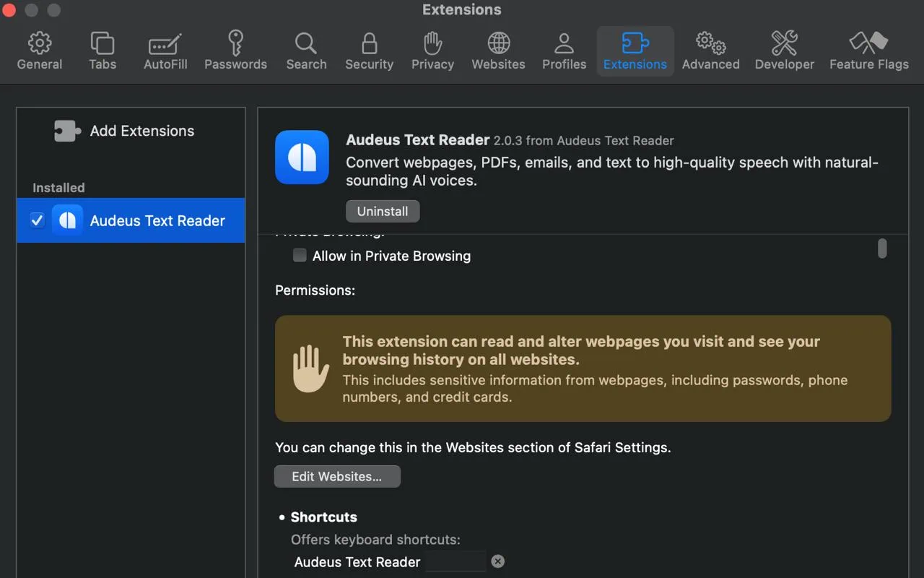Click the Installed section header
Image resolution: width=924 pixels, height=578 pixels.
(x=58, y=187)
